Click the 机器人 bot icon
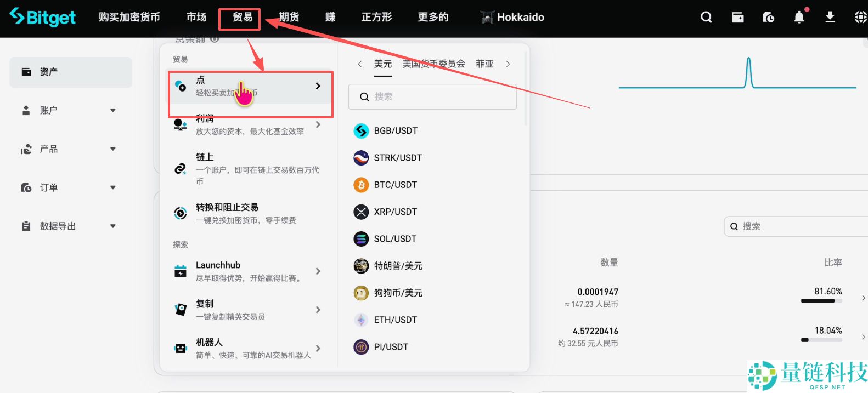Viewport: 868px width, 393px height. (181, 348)
